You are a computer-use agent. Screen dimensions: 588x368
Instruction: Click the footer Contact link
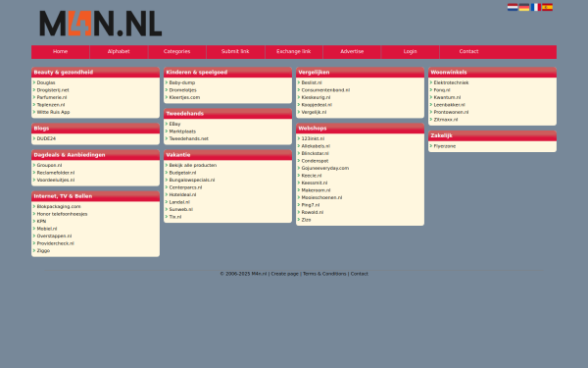[360, 274]
